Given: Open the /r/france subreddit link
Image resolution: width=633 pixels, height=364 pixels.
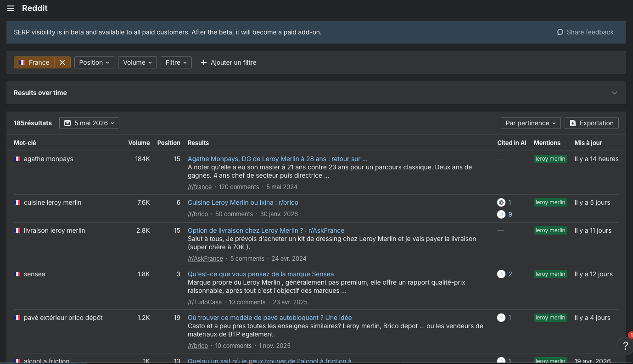Looking at the screenshot, I should pos(200,187).
